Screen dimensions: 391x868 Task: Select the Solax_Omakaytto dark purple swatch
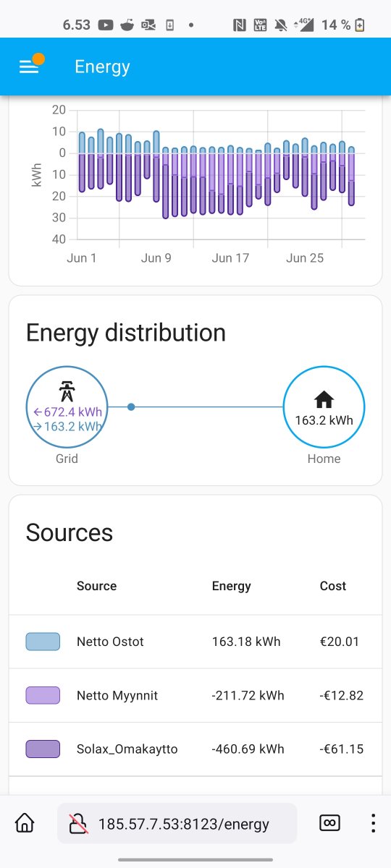(x=43, y=749)
